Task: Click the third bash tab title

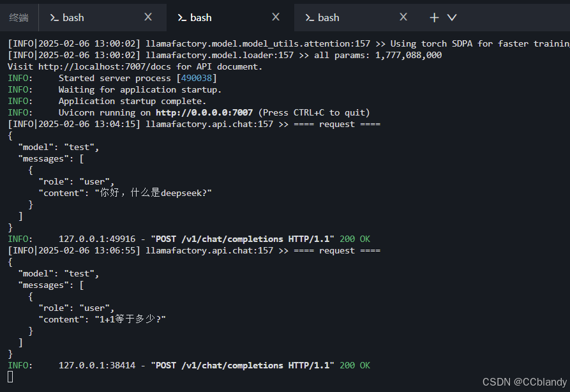Action: click(x=330, y=17)
